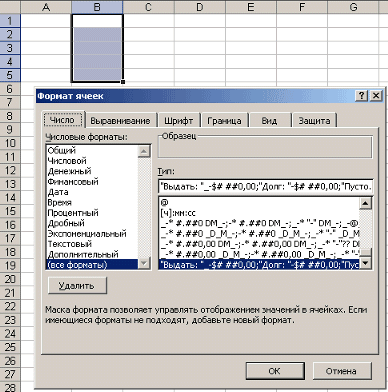
Task: Click the type list scroll down arrow
Action: (x=366, y=263)
